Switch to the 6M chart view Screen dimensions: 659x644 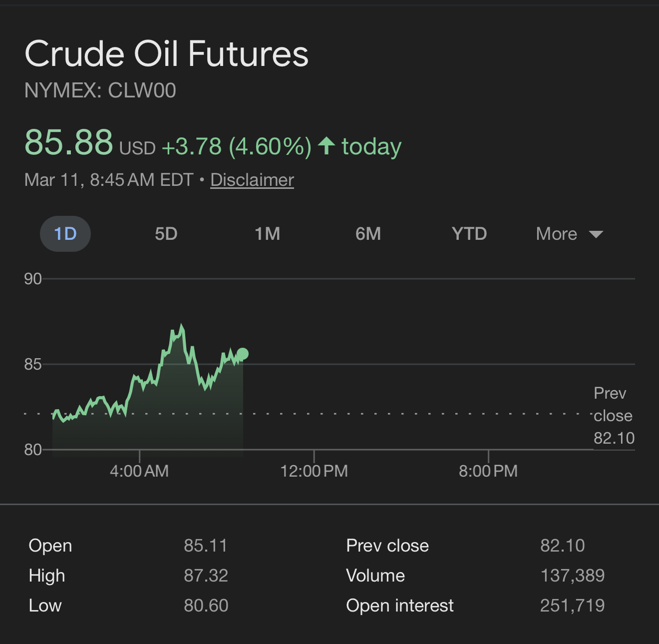tap(368, 234)
